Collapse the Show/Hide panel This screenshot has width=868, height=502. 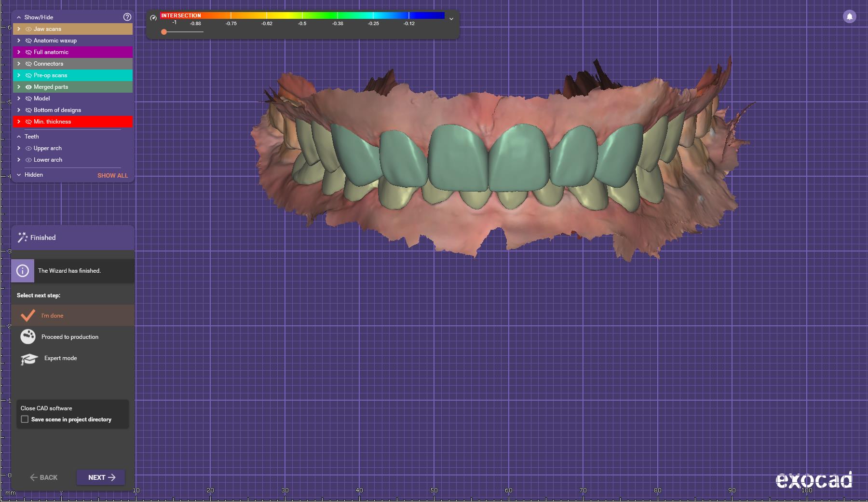point(19,17)
